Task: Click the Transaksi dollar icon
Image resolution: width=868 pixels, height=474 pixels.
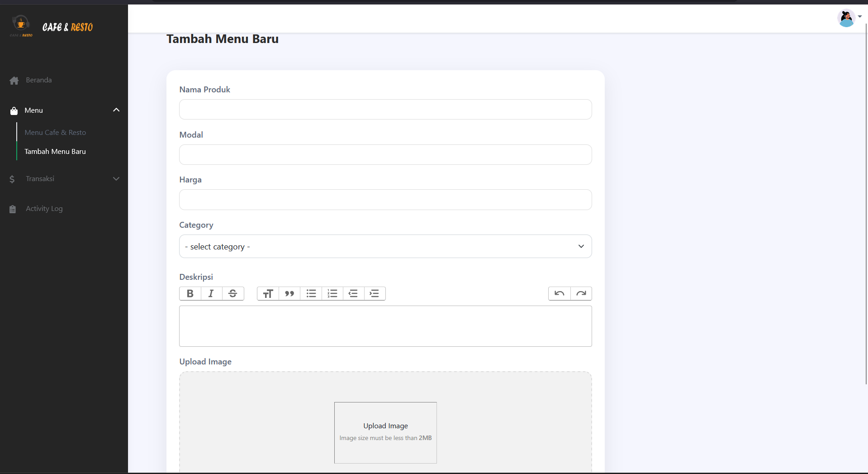Action: click(12, 179)
